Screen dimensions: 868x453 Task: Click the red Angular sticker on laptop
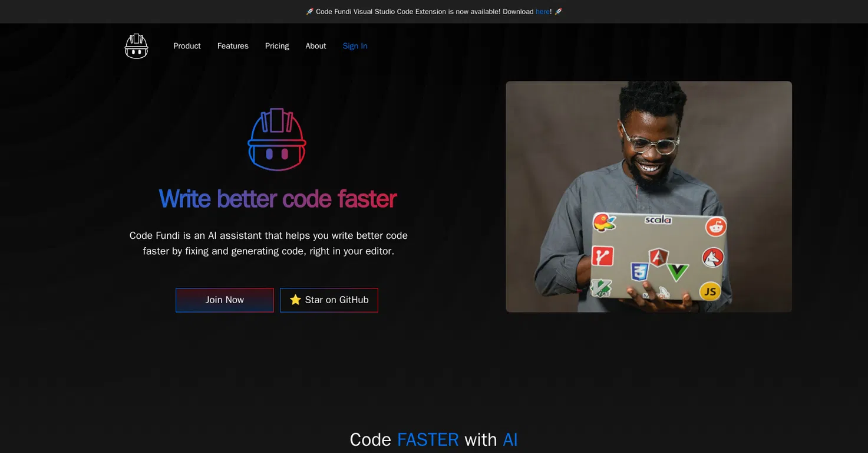[658, 257]
